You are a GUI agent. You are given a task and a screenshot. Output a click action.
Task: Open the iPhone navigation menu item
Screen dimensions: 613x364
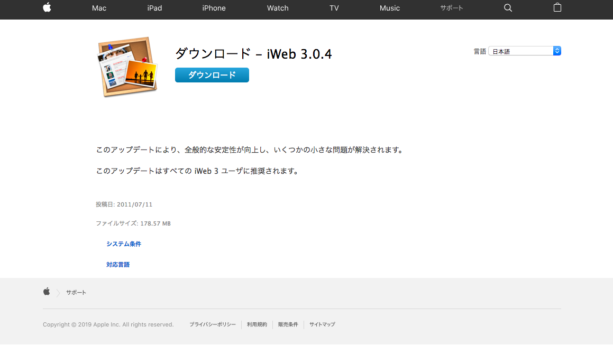214,8
